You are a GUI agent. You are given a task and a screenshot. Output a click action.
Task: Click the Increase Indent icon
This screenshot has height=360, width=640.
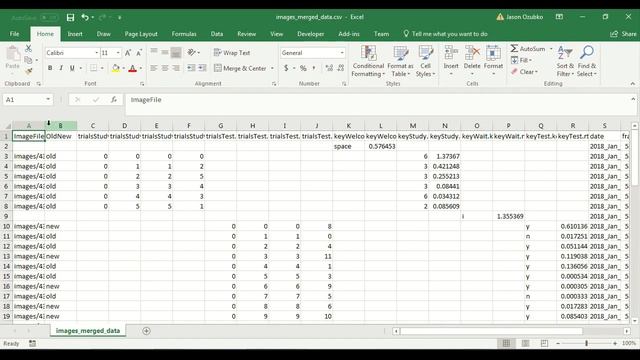coord(202,68)
